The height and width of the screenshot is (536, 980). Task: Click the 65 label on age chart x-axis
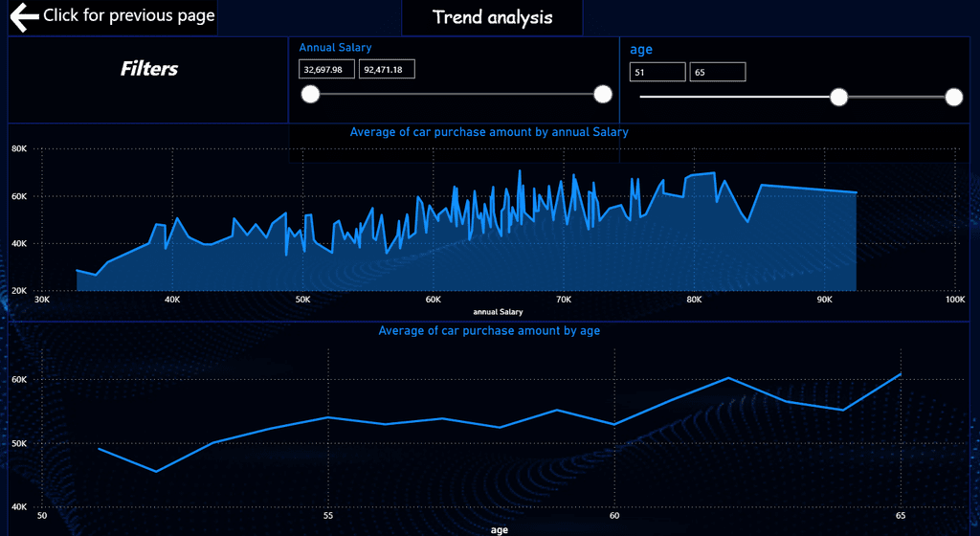click(901, 515)
